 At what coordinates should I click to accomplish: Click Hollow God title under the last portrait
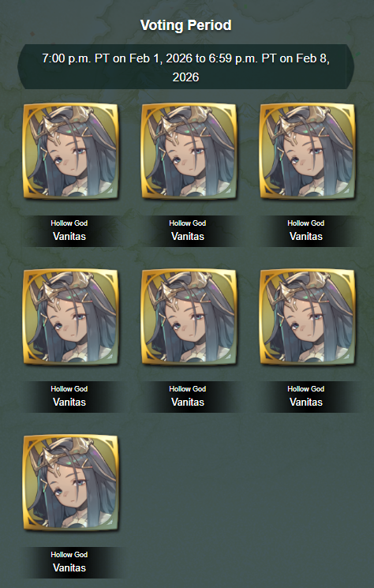click(69, 555)
